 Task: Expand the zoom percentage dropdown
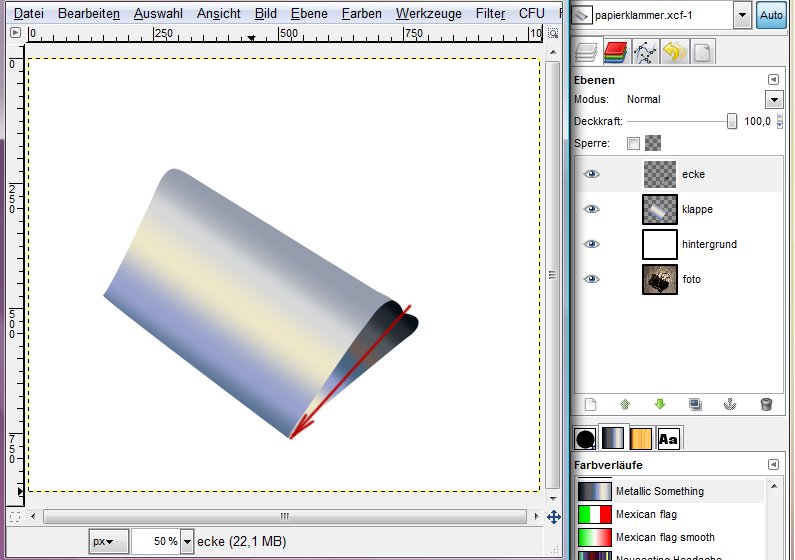point(187,541)
